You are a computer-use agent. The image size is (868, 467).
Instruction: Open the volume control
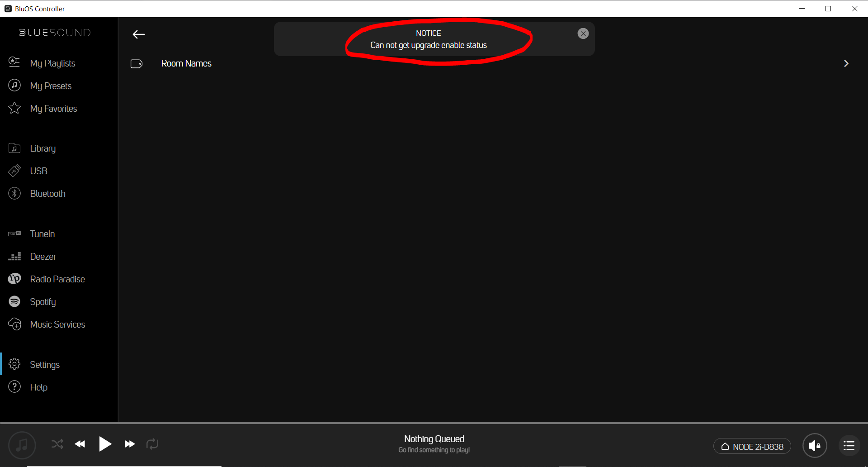pos(814,446)
